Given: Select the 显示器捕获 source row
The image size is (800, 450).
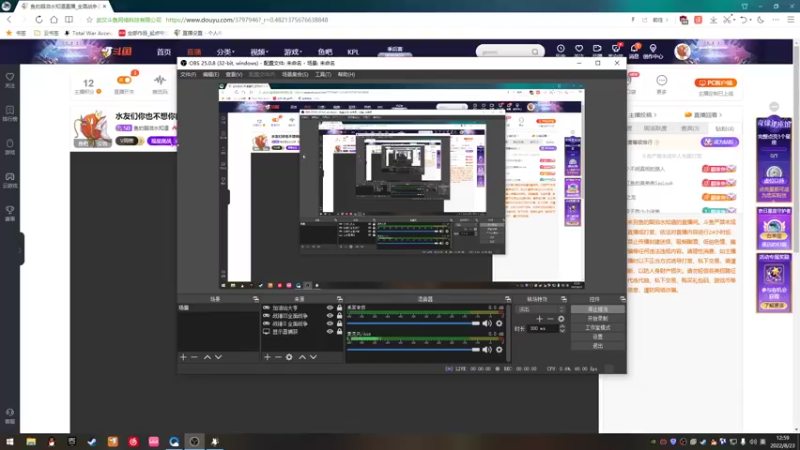Looking at the screenshot, I should [x=302, y=332].
